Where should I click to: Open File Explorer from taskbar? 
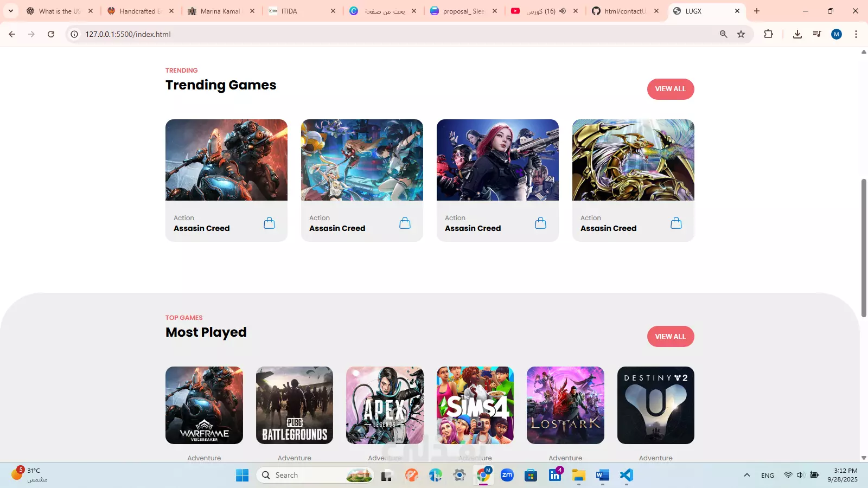click(x=578, y=476)
